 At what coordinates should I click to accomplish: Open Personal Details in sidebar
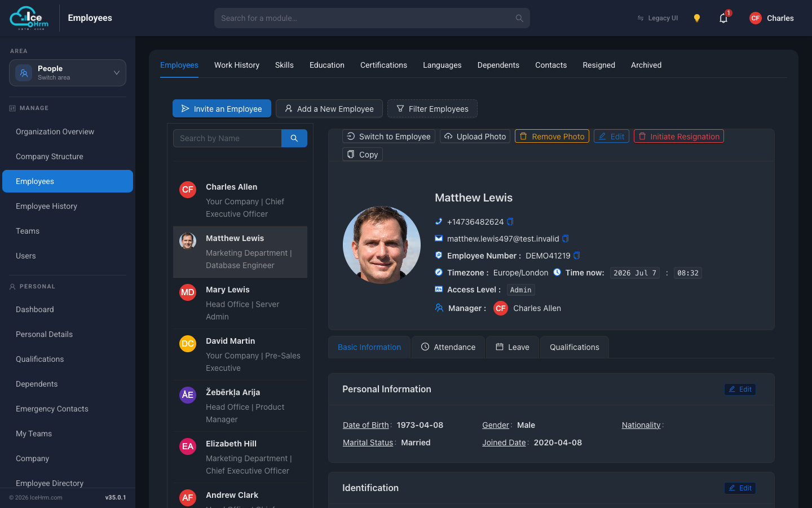coord(68,334)
